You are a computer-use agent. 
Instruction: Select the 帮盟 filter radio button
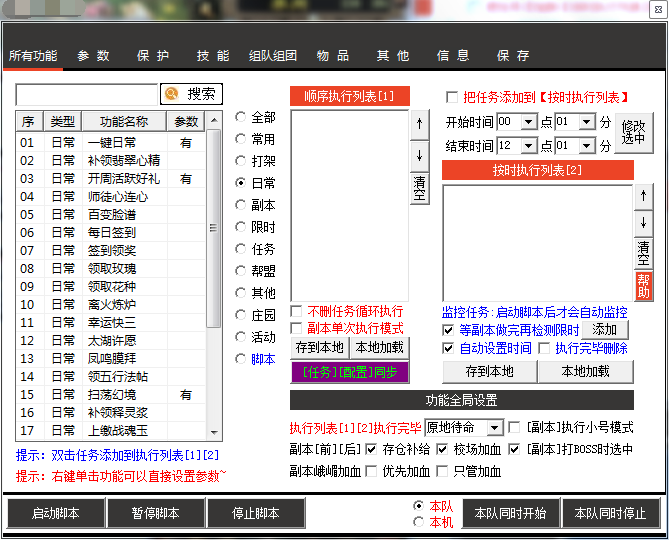click(241, 271)
